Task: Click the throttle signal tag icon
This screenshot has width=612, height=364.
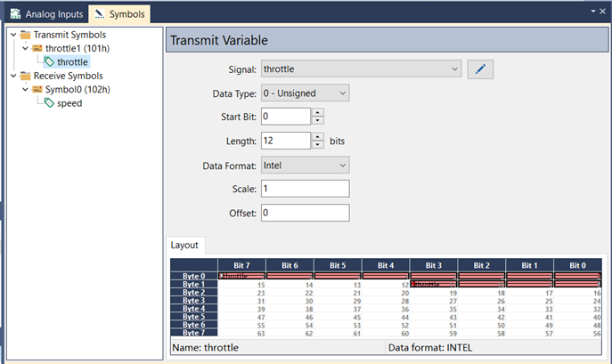Action: 49,61
